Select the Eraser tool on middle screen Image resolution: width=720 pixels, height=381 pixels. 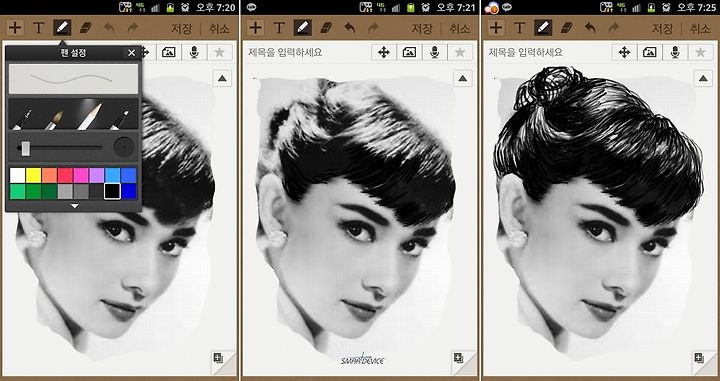[x=326, y=28]
